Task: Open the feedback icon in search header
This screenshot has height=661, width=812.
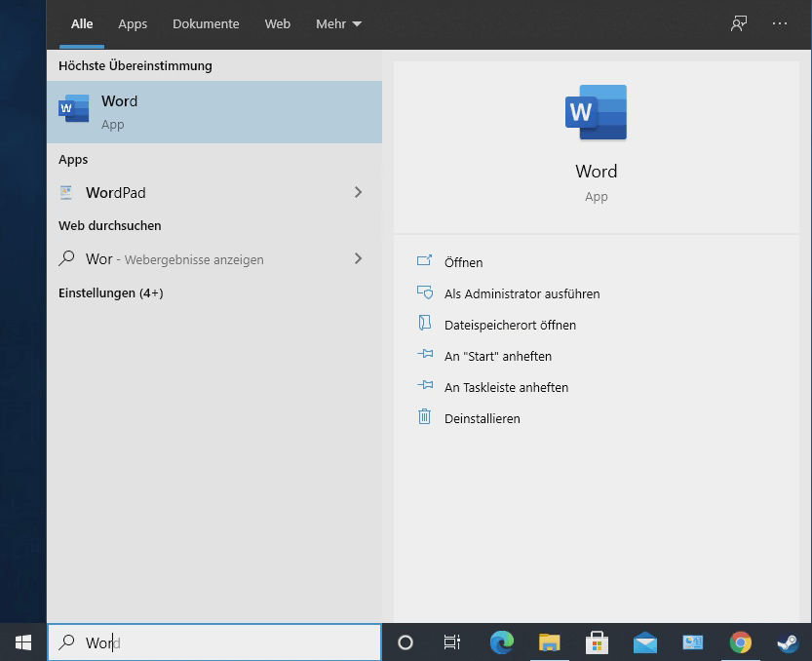Action: click(x=739, y=23)
